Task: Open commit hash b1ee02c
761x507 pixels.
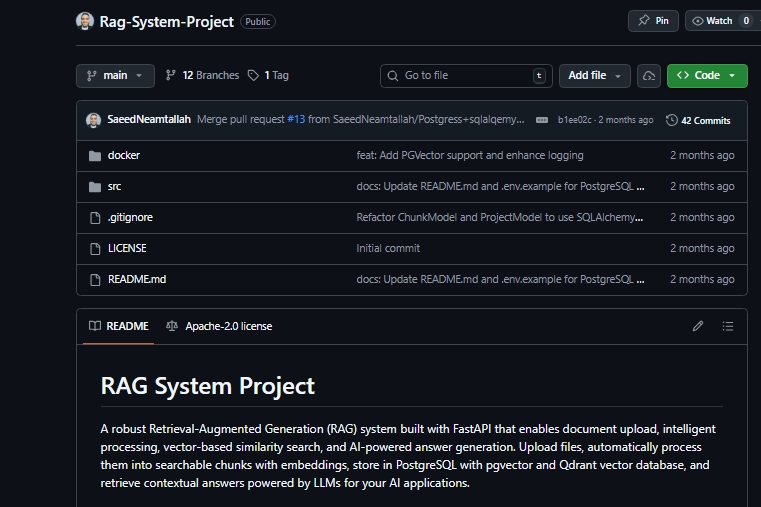Action: click(575, 120)
